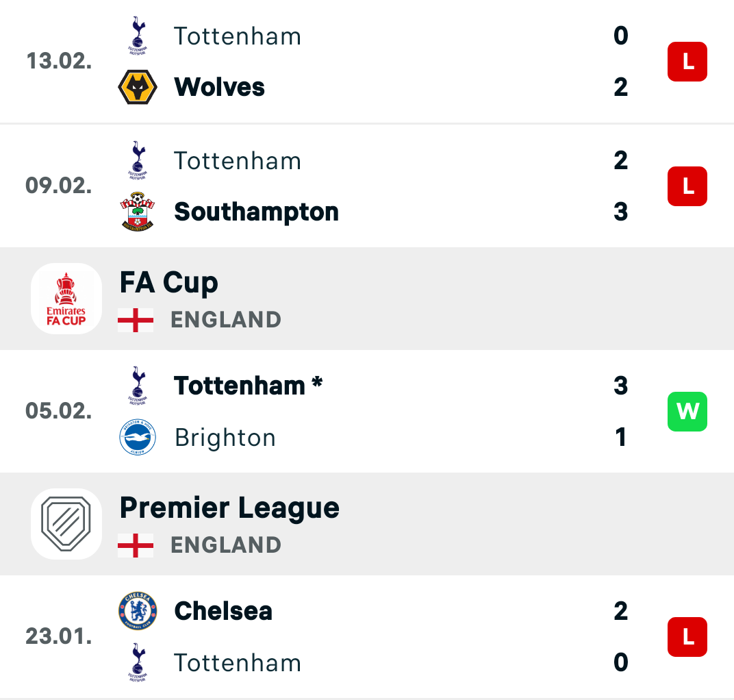
Task: Click the red L badge for the Southampton match
Action: (687, 186)
